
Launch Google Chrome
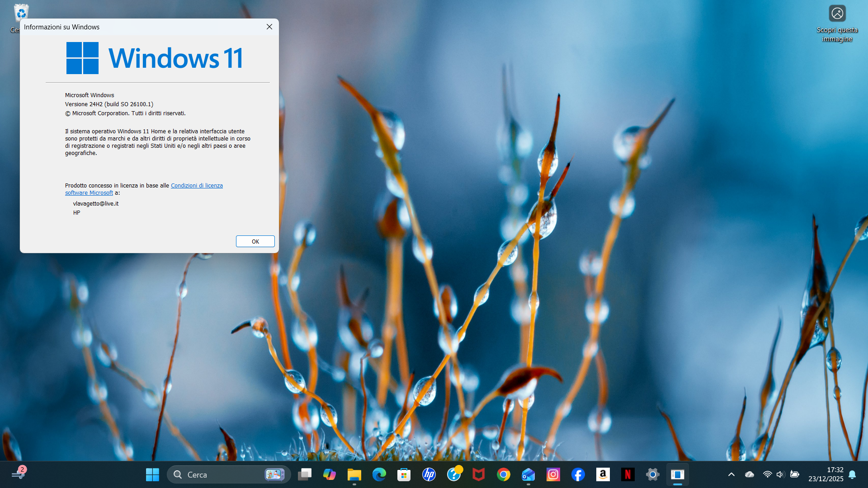(x=503, y=474)
